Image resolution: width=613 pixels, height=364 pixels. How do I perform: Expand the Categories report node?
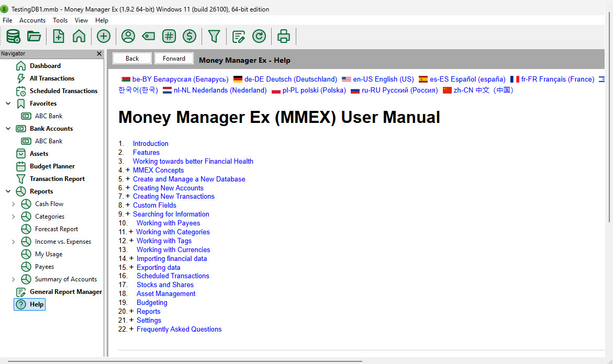click(x=13, y=217)
